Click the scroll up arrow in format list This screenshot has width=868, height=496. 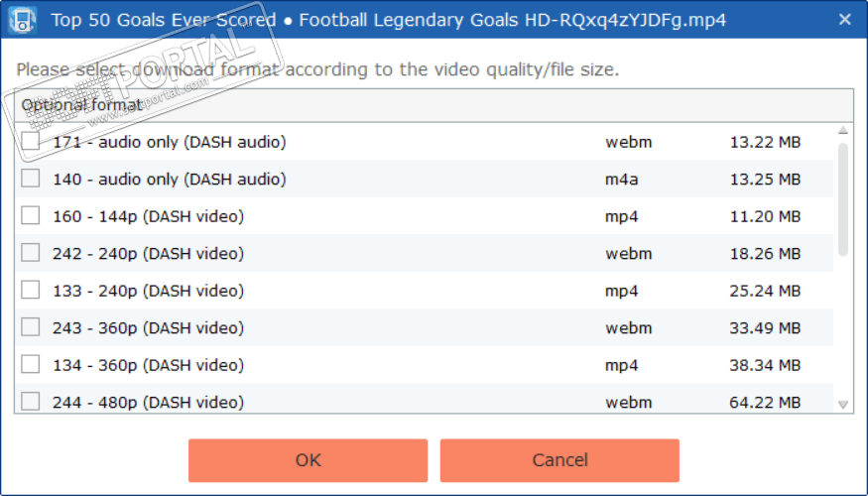coord(843,130)
